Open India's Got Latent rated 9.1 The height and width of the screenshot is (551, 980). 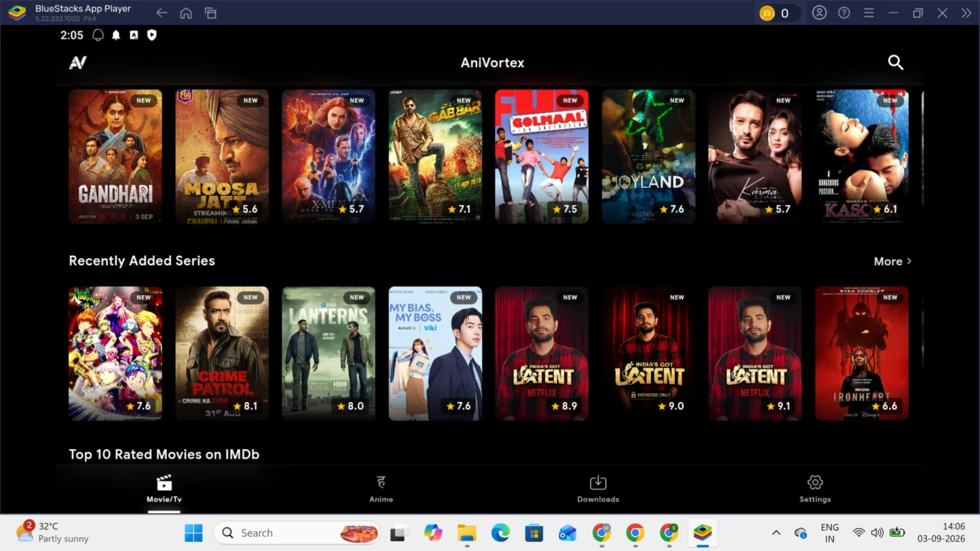tap(755, 353)
